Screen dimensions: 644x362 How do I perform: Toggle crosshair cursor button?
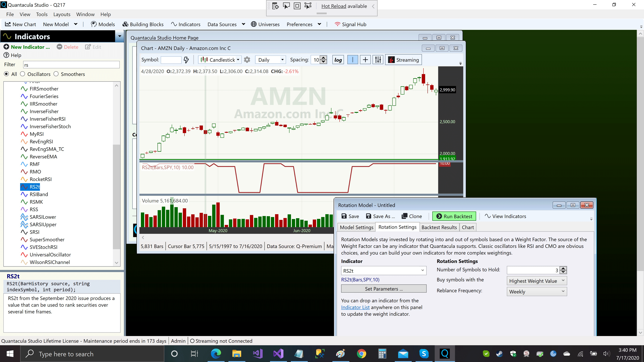[365, 60]
